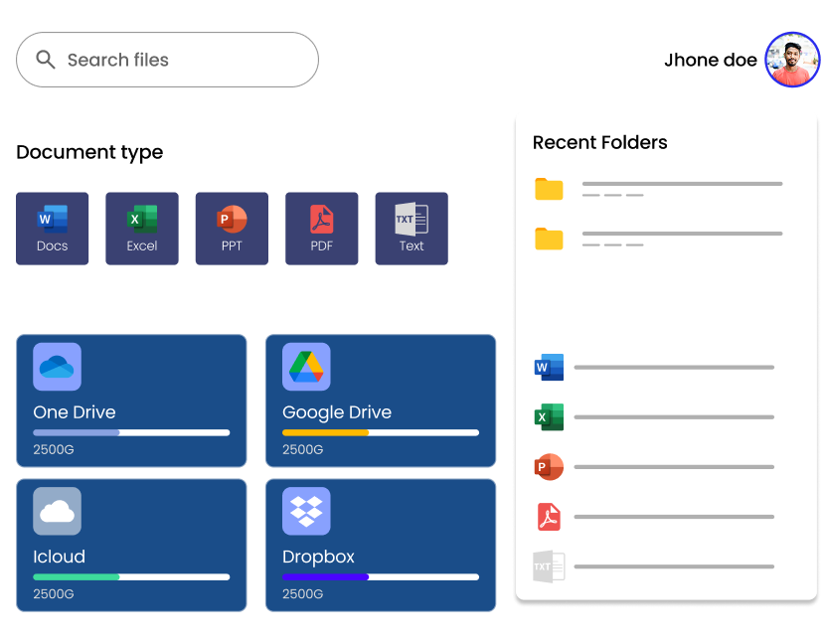Open the Icloud storage card title

pyautogui.click(x=59, y=557)
